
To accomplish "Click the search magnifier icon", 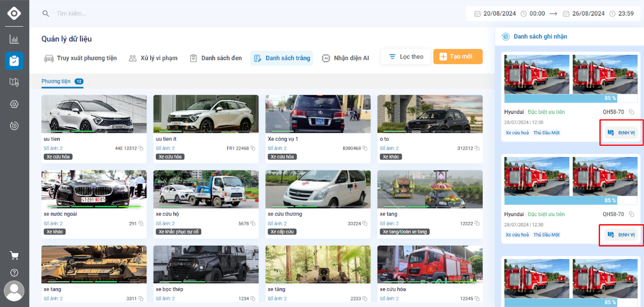I will coord(46,13).
